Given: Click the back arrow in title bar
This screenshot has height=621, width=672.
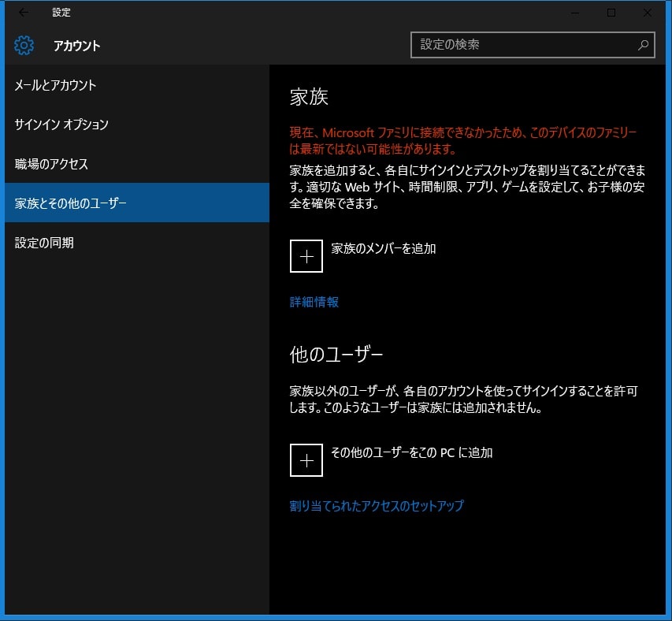Looking at the screenshot, I should 24,13.
